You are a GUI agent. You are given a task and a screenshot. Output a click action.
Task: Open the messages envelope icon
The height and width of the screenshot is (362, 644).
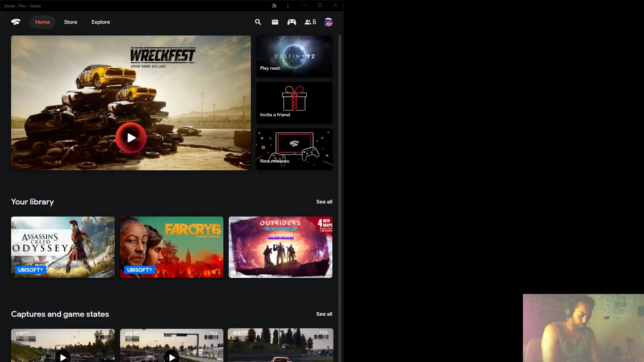tap(275, 22)
